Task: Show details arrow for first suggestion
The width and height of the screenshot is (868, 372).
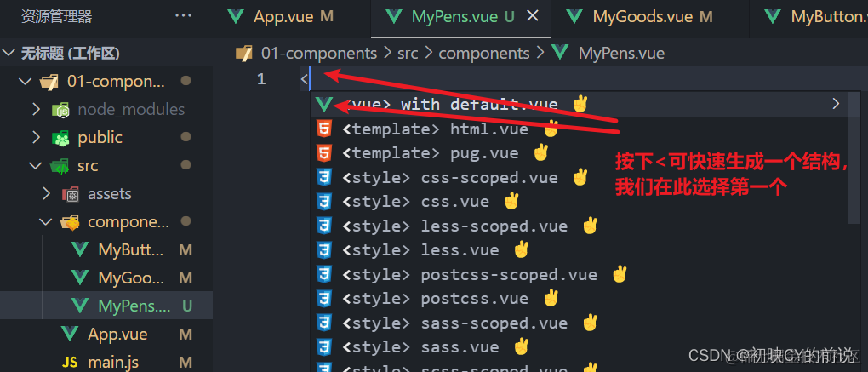Action: (x=836, y=104)
